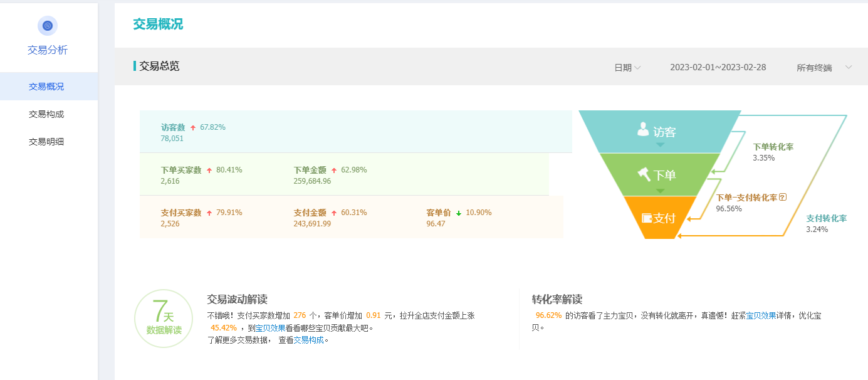Click red up arrow beside 访客数
Viewport: 868px width, 380px height.
[193, 128]
